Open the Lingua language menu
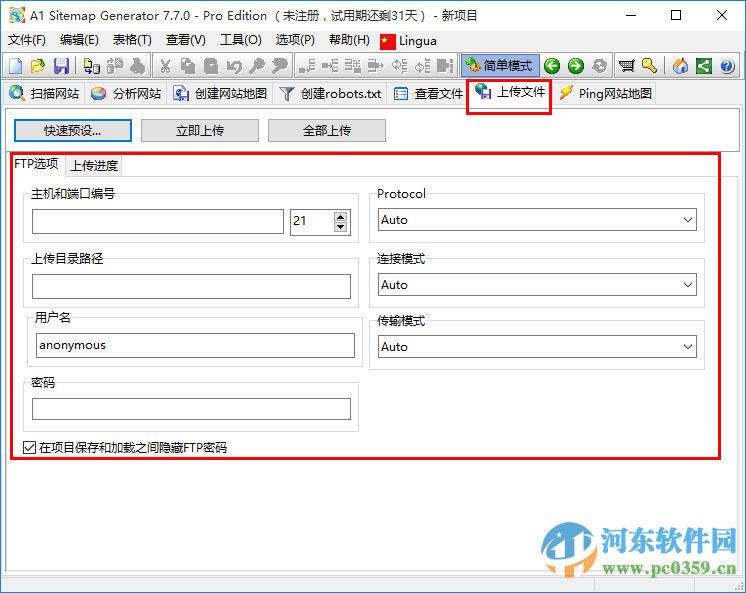This screenshot has width=746, height=593. (408, 41)
